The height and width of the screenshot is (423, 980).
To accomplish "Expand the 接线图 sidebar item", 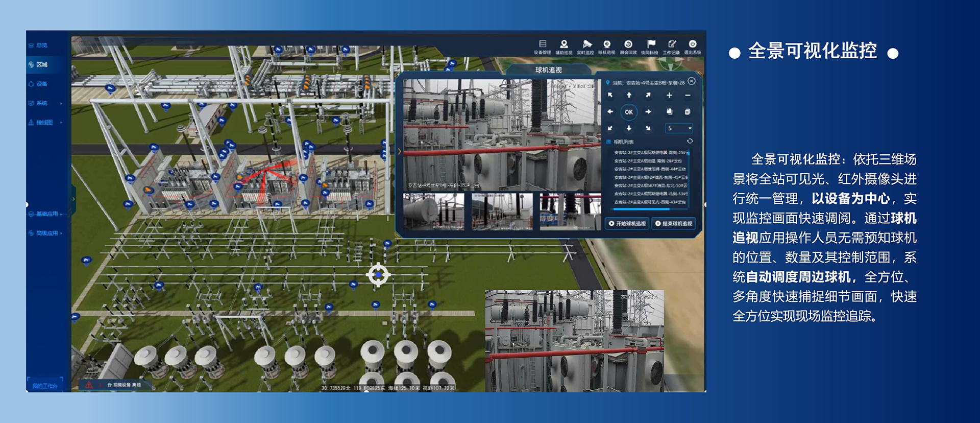I will pyautogui.click(x=45, y=123).
